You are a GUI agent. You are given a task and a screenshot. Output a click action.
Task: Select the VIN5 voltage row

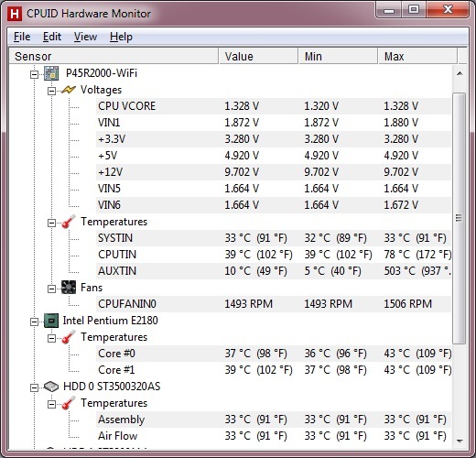point(274,189)
